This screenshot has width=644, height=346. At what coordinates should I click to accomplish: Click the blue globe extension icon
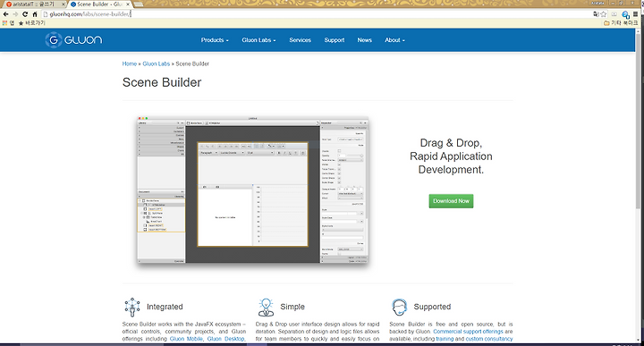coord(625,14)
